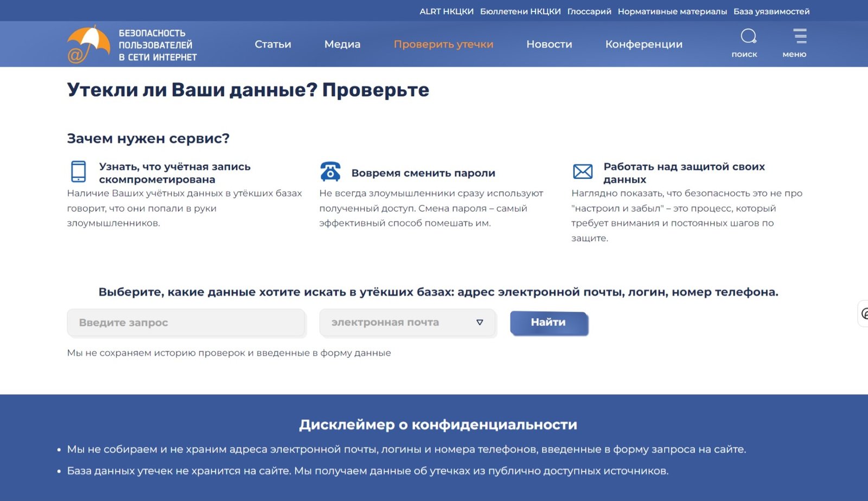Expand the электронная почта dropdown
The height and width of the screenshot is (501, 868).
(x=407, y=323)
